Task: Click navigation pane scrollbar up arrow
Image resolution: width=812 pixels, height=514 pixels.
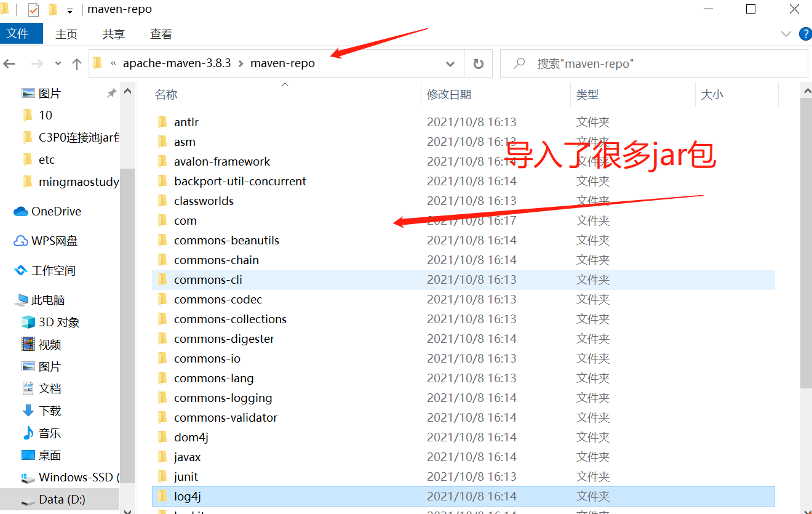Action: pyautogui.click(x=127, y=90)
